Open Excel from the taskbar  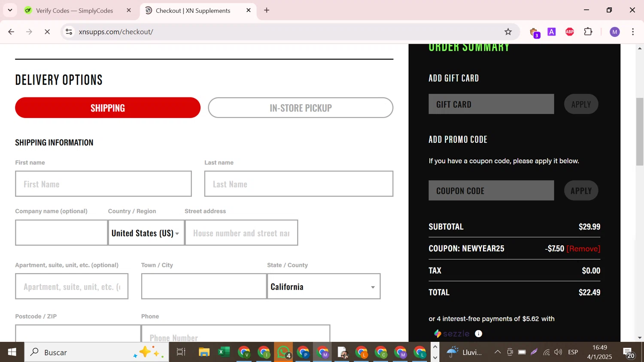point(224,352)
